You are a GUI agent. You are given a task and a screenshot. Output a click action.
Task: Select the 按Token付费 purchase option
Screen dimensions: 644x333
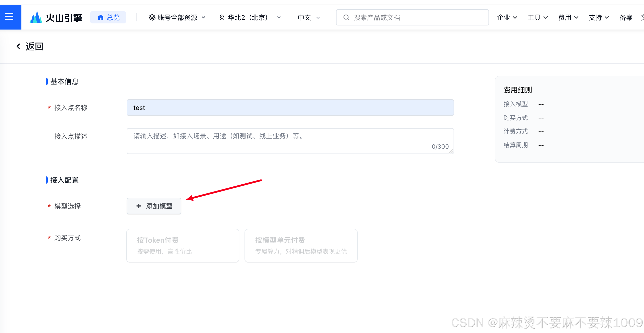(x=183, y=245)
